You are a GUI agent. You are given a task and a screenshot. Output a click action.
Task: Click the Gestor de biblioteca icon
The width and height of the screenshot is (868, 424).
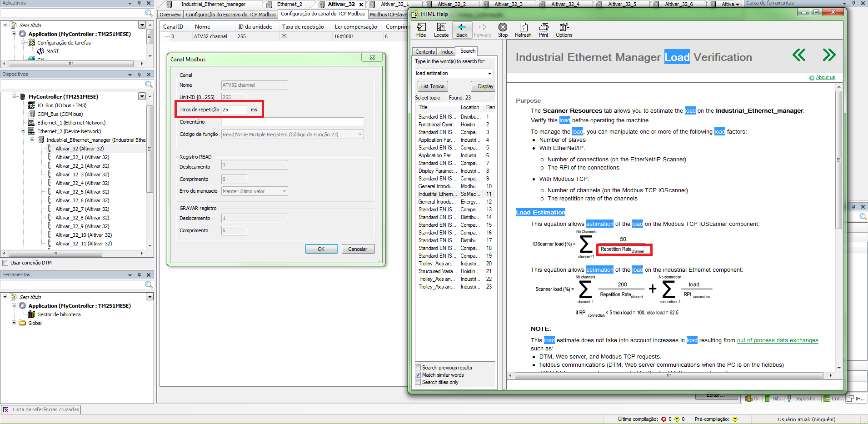coord(31,314)
